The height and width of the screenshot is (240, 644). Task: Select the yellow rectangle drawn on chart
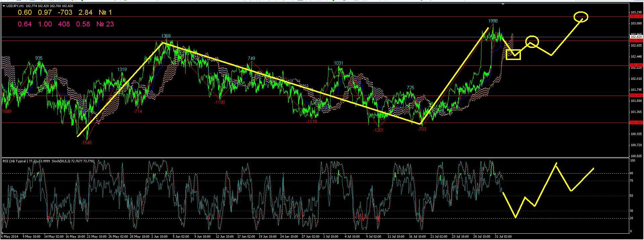513,54
